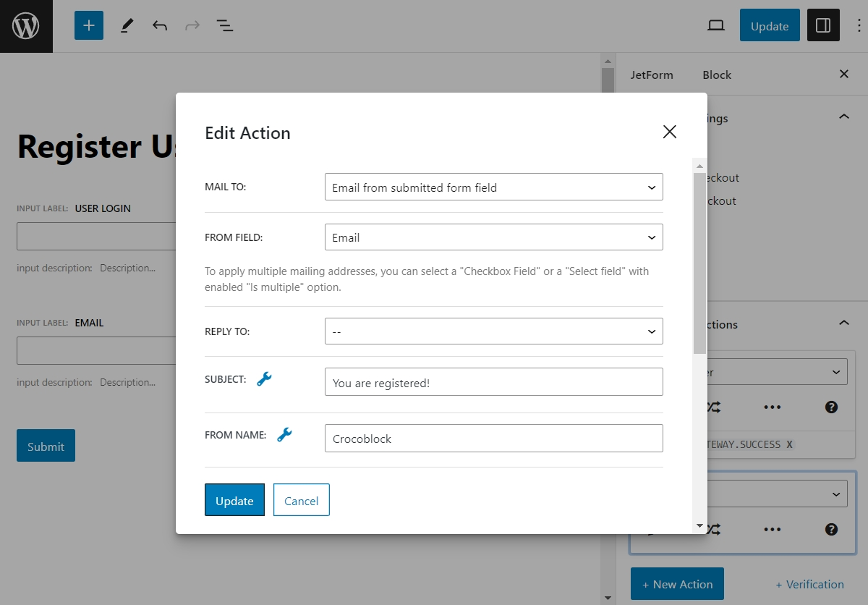Switch to the Block tab
The width and height of the screenshot is (868, 605).
click(x=716, y=75)
